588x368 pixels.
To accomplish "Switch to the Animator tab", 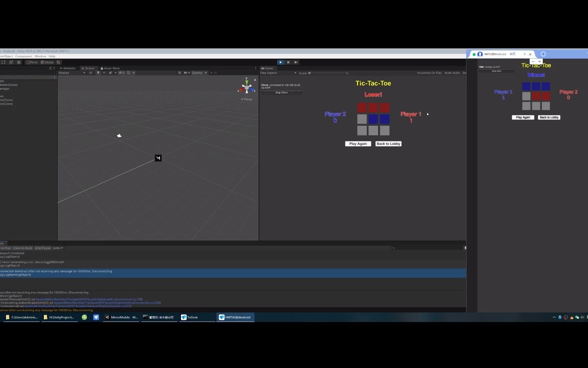I will (68, 68).
